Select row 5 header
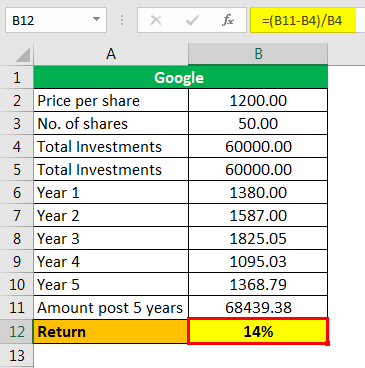The width and height of the screenshot is (365, 368). (17, 169)
